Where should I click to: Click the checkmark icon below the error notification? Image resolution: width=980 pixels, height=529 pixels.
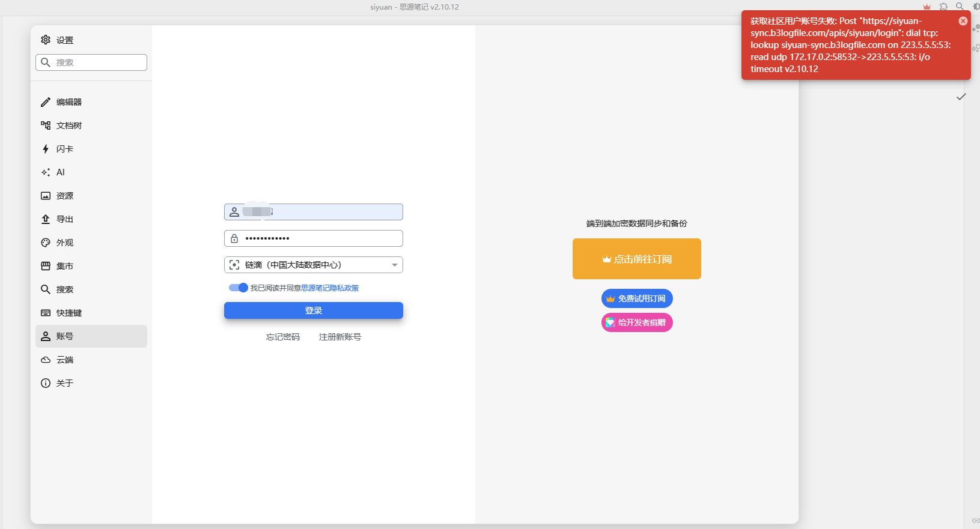pos(961,97)
